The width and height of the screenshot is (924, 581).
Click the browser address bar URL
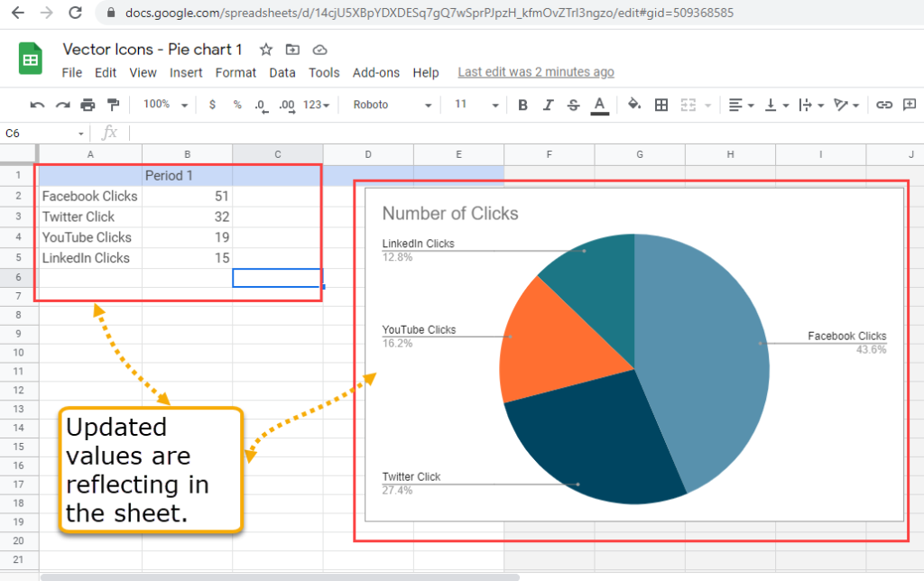tap(429, 13)
